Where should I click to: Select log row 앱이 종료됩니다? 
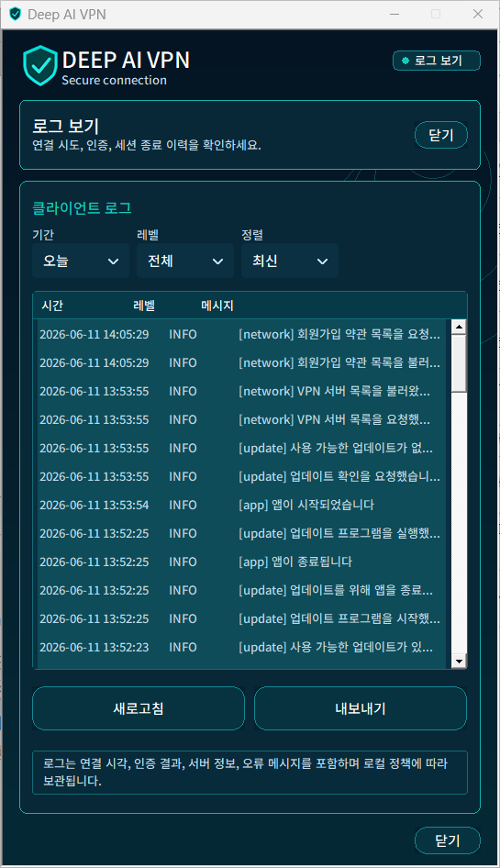[x=242, y=562]
